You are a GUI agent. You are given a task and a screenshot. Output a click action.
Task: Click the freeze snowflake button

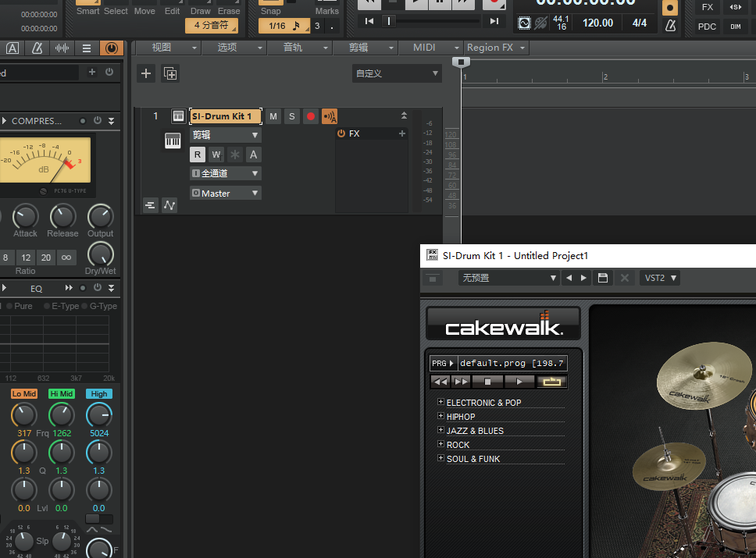tap(235, 155)
